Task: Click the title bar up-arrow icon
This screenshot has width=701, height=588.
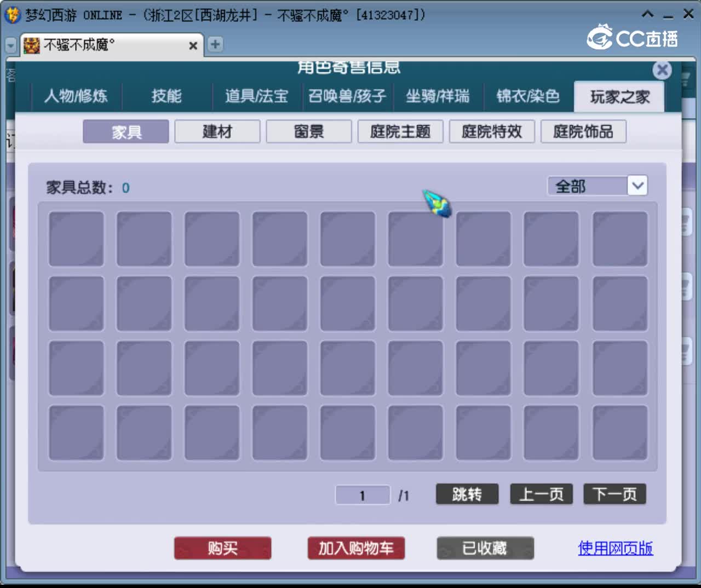Action: point(647,14)
